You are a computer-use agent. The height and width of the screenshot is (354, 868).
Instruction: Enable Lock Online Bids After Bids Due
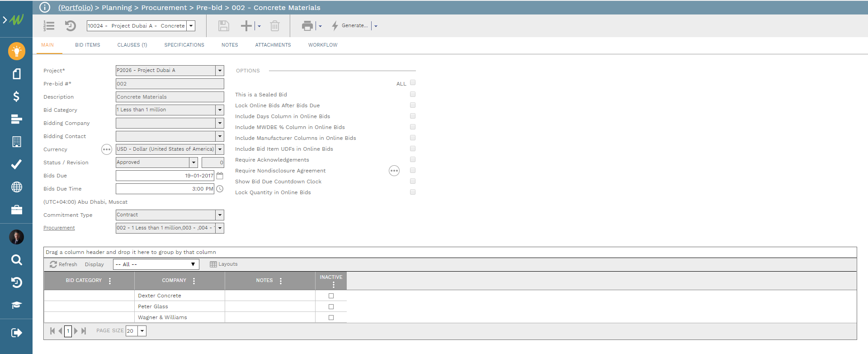(x=413, y=105)
